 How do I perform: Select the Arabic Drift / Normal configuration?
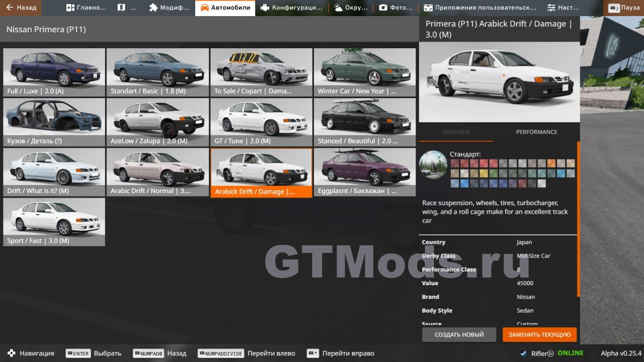157,172
